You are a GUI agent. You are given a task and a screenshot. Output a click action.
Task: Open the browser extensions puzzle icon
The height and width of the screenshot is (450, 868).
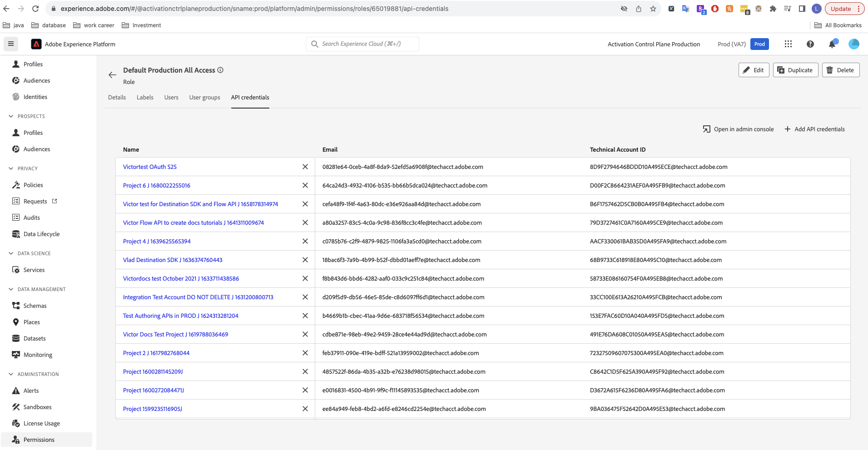pos(773,9)
